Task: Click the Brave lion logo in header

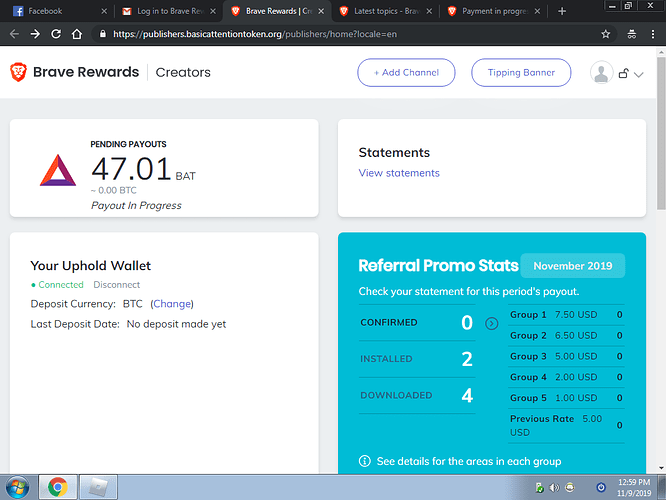Action: coord(18,72)
